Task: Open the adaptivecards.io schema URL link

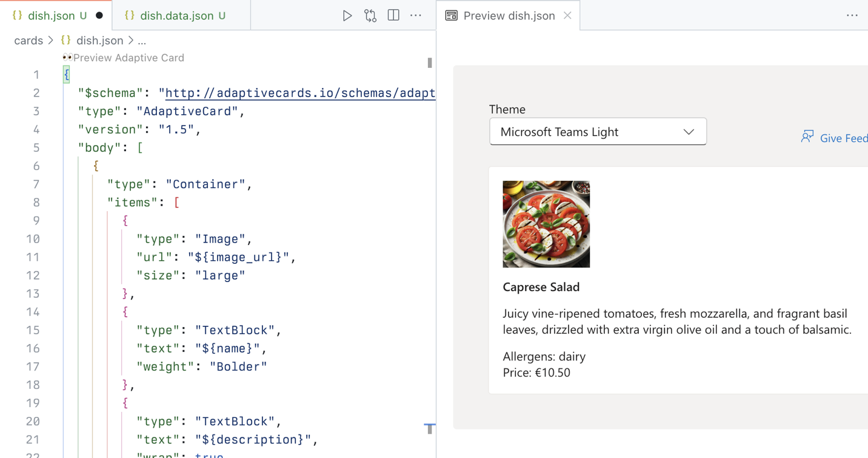Action: [297, 93]
